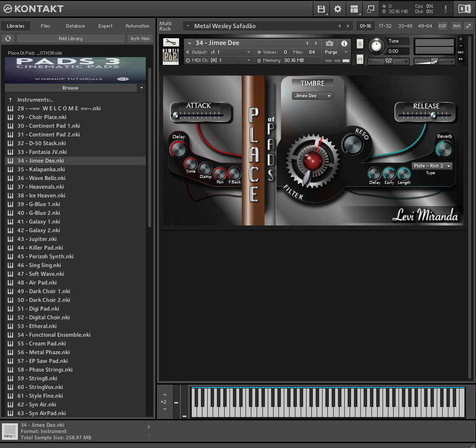Click the delay F.Back knob

(x=234, y=174)
